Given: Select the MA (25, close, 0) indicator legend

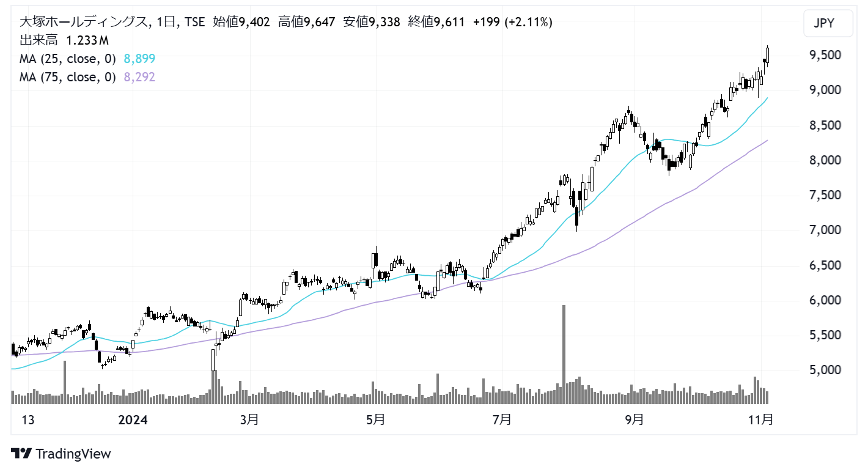Looking at the screenshot, I should coord(68,59).
